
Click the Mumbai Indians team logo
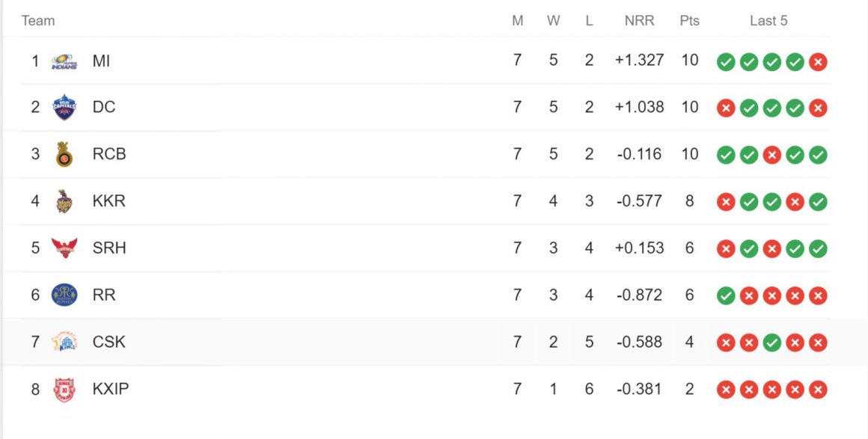[x=64, y=61]
